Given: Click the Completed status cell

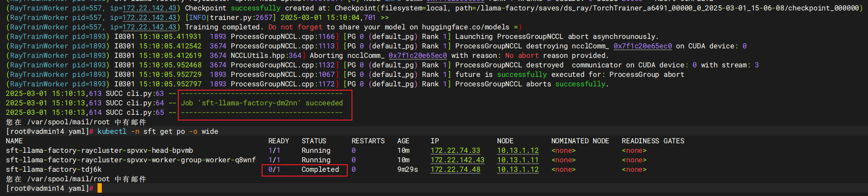Looking at the screenshot, I should click(320, 169).
